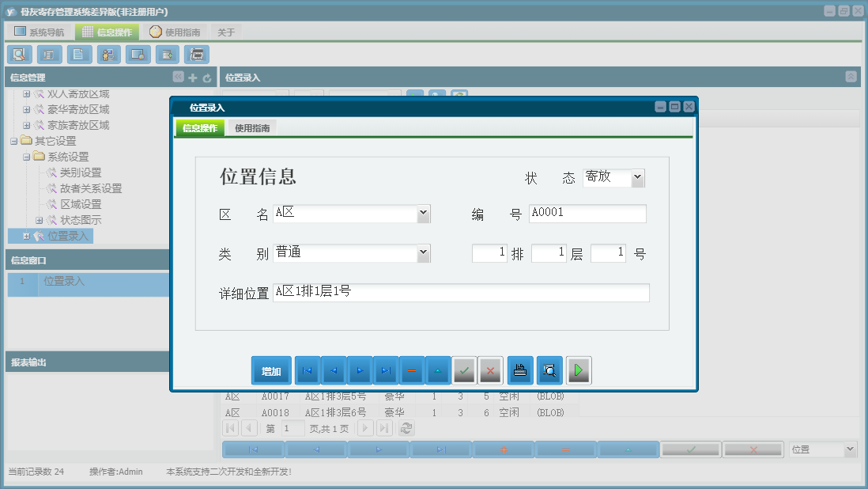
Task: Select the search magnifier icon in the toolbar
Action: [x=19, y=55]
